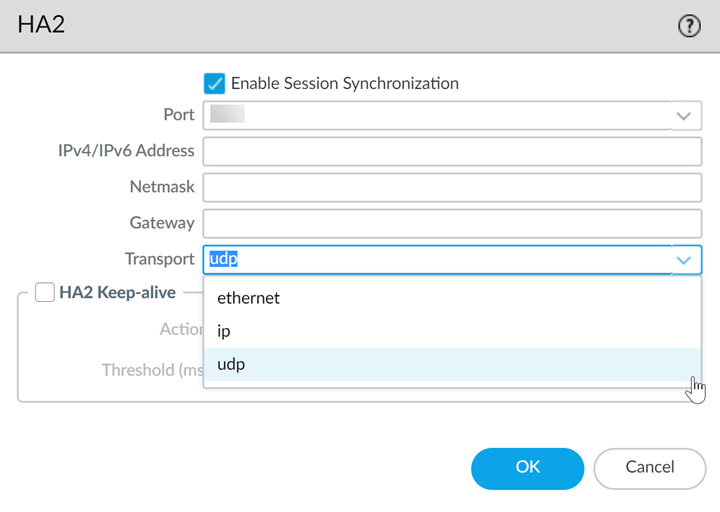720x512 pixels.
Task: Focus the IPv4/IPv6 Address field
Action: tap(452, 152)
